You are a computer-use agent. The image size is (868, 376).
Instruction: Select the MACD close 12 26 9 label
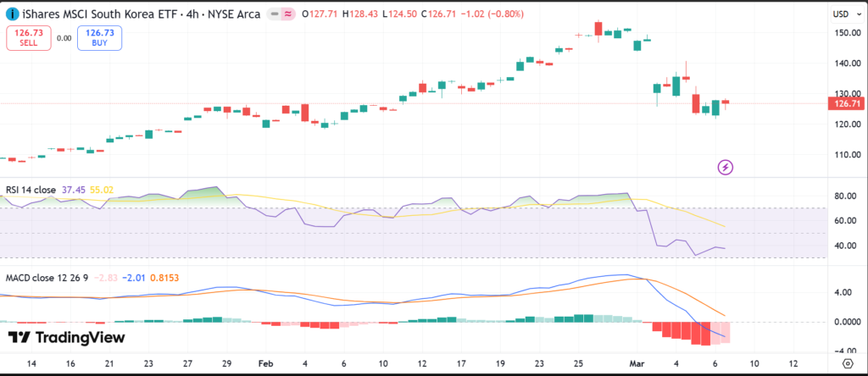[x=47, y=277]
